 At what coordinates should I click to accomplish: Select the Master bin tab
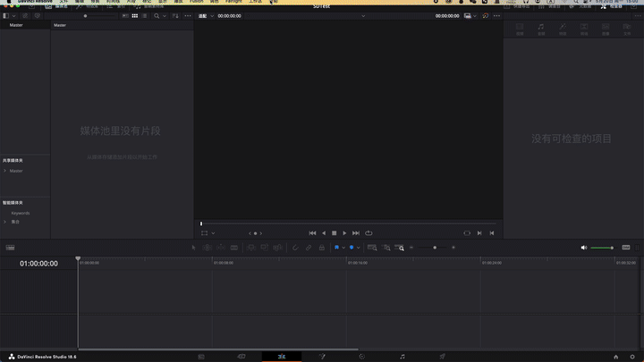click(x=16, y=25)
